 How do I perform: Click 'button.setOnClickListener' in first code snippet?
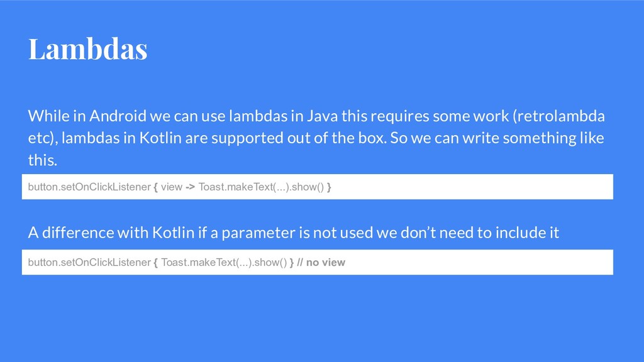point(89,187)
